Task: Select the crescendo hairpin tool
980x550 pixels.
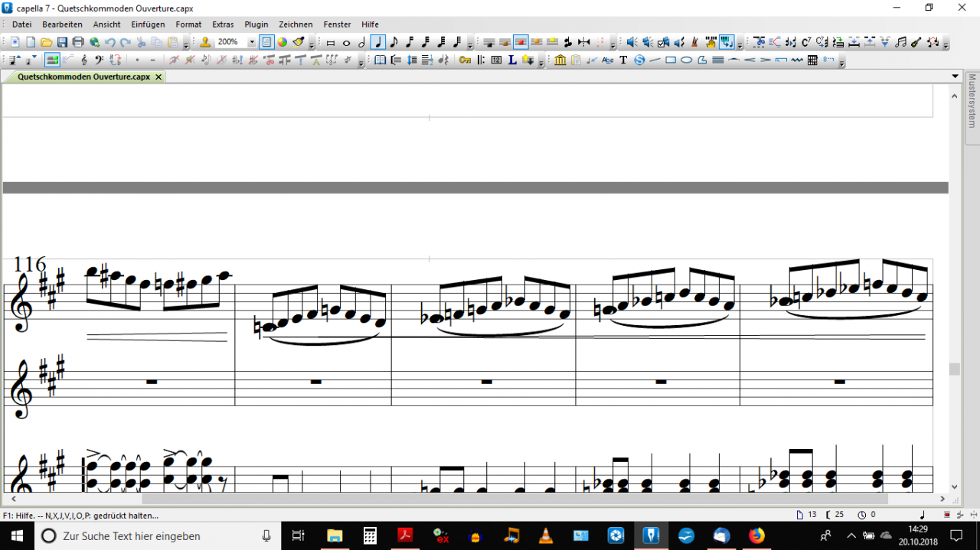Action: (x=750, y=60)
